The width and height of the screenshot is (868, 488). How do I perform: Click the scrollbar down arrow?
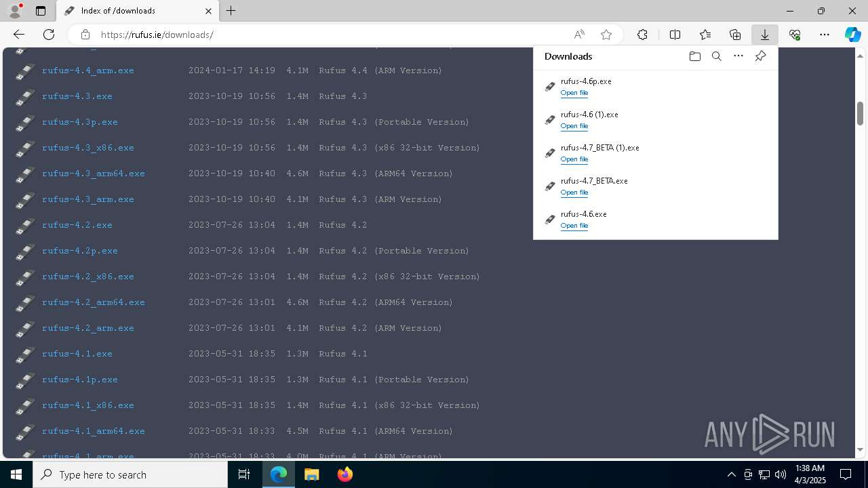[860, 449]
